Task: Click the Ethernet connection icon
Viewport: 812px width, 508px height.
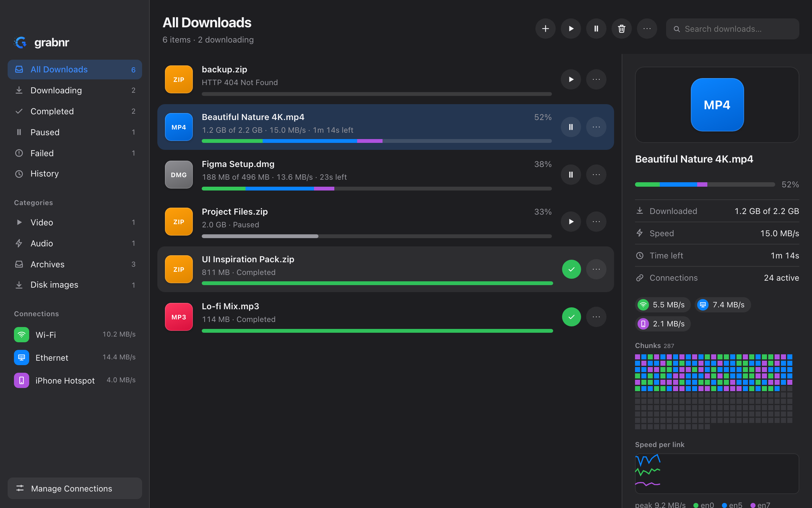Action: point(22,358)
